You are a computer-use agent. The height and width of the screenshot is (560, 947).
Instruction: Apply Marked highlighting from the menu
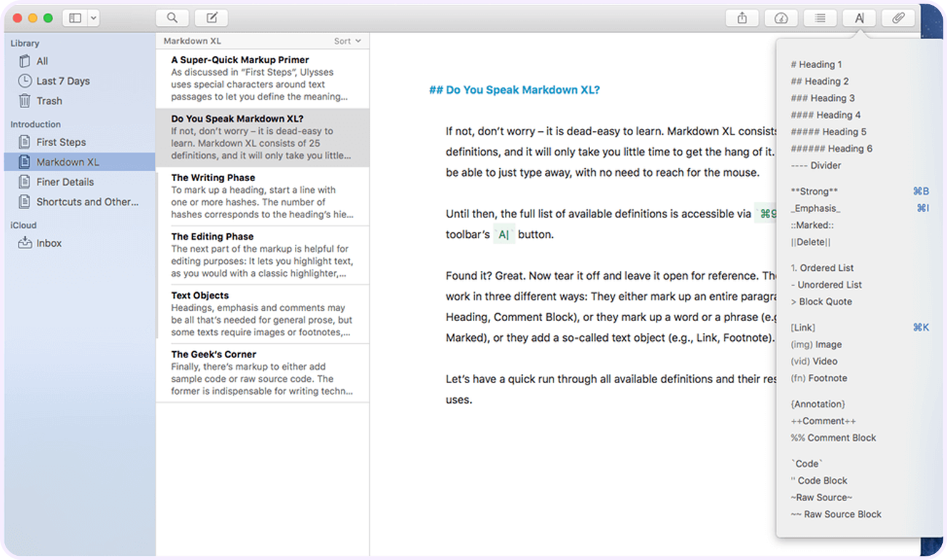pos(813,225)
